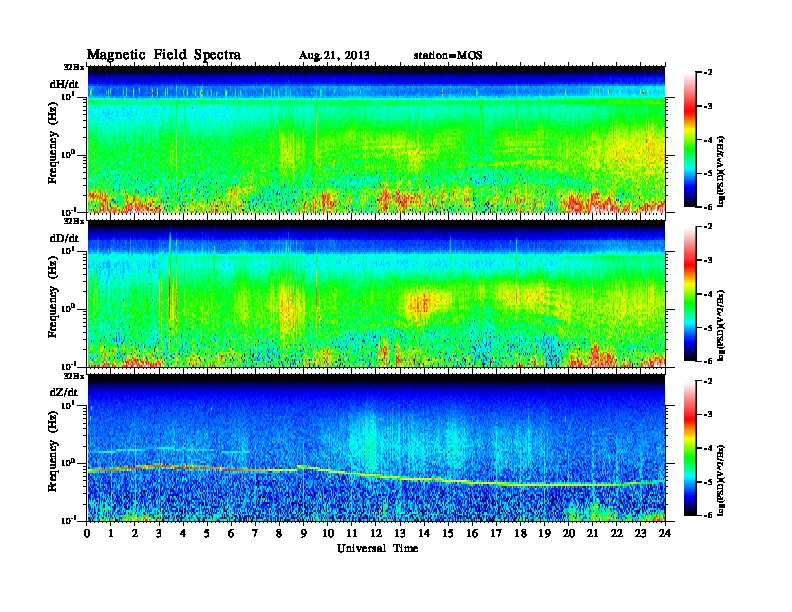Click the hour "4" tick label
This screenshot has width=792, height=612.
(183, 533)
